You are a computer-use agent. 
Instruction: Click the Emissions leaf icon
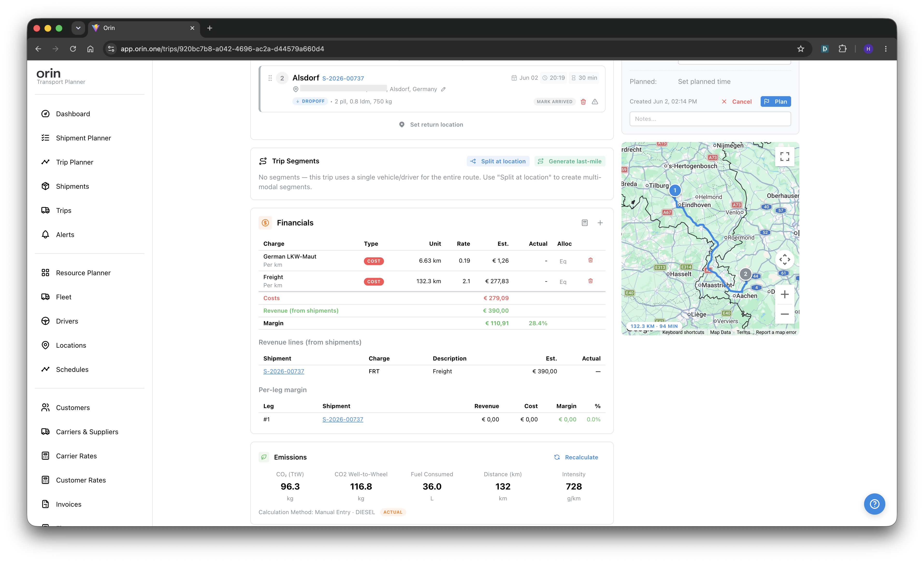(x=264, y=457)
